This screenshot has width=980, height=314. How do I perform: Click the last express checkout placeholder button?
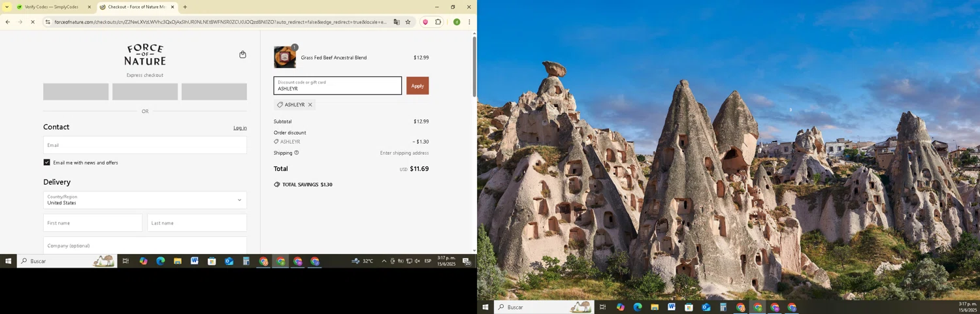214,91
